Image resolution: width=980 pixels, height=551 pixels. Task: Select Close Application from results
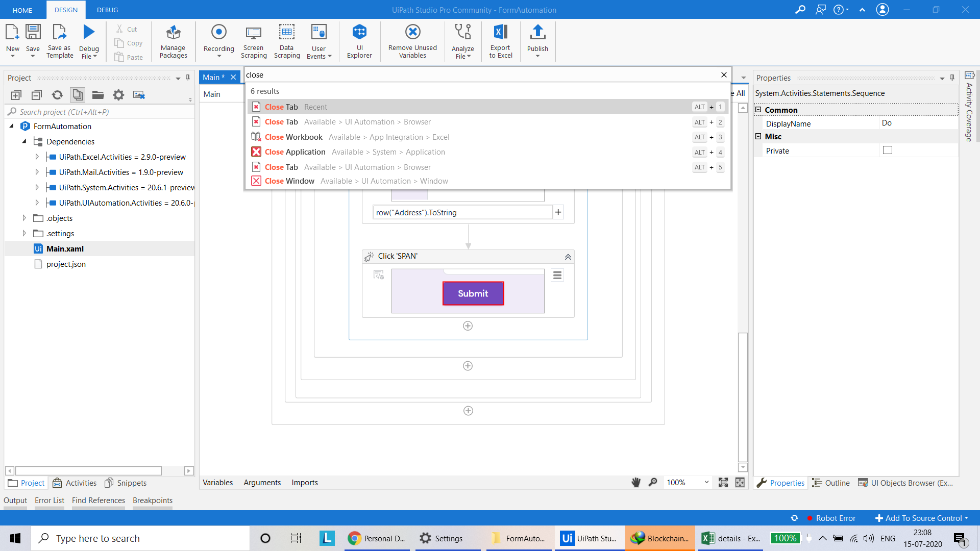[295, 152]
